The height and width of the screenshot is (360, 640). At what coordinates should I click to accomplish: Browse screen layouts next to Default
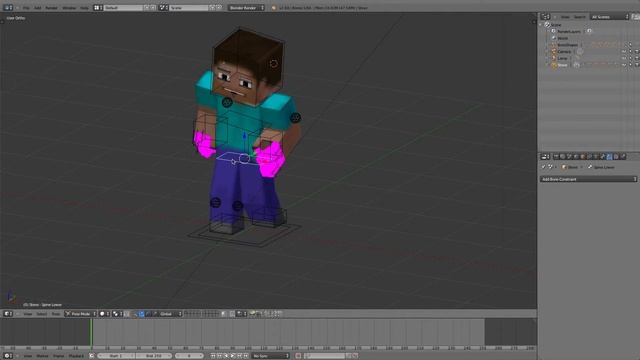pos(98,8)
